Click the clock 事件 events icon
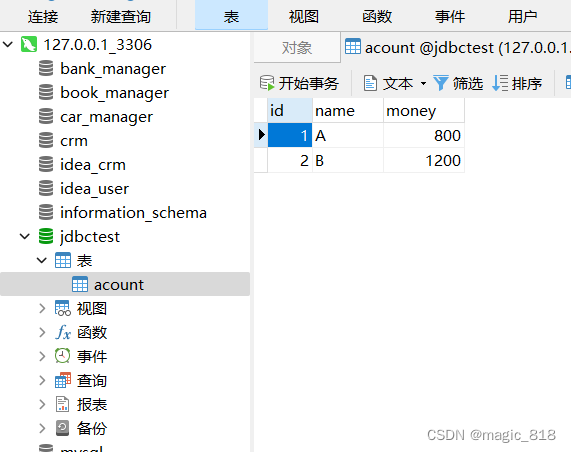Screen dimensions: 571x452 (x=62, y=356)
